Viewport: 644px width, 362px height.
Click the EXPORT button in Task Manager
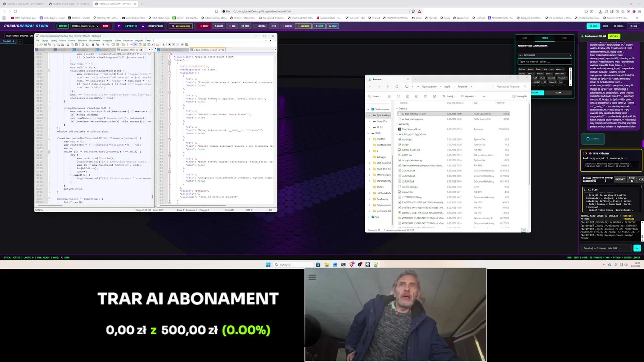[x=620, y=179]
